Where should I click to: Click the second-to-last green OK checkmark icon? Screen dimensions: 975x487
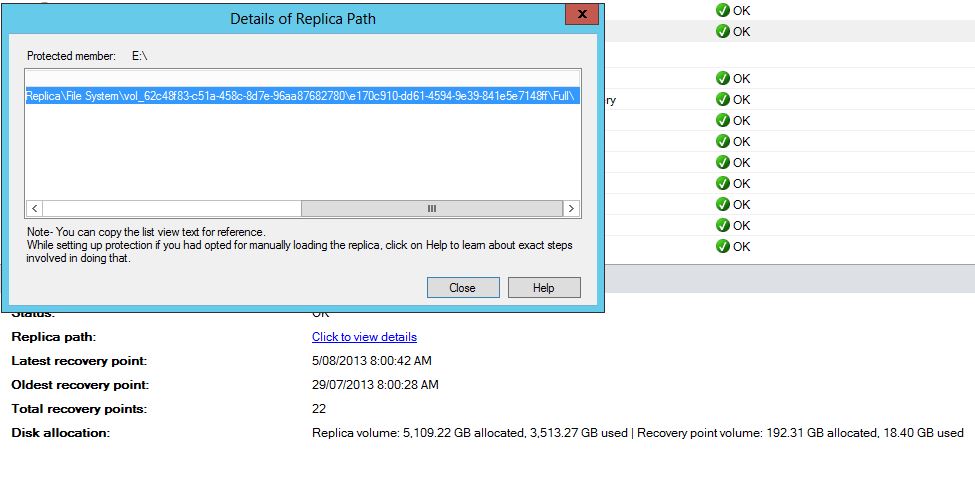pos(722,225)
